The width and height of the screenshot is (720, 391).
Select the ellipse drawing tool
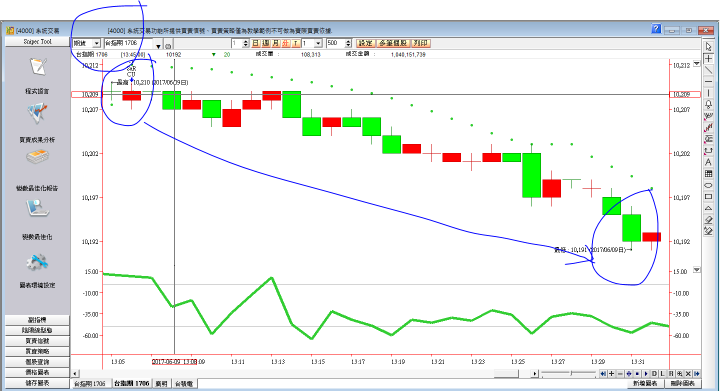(709, 185)
